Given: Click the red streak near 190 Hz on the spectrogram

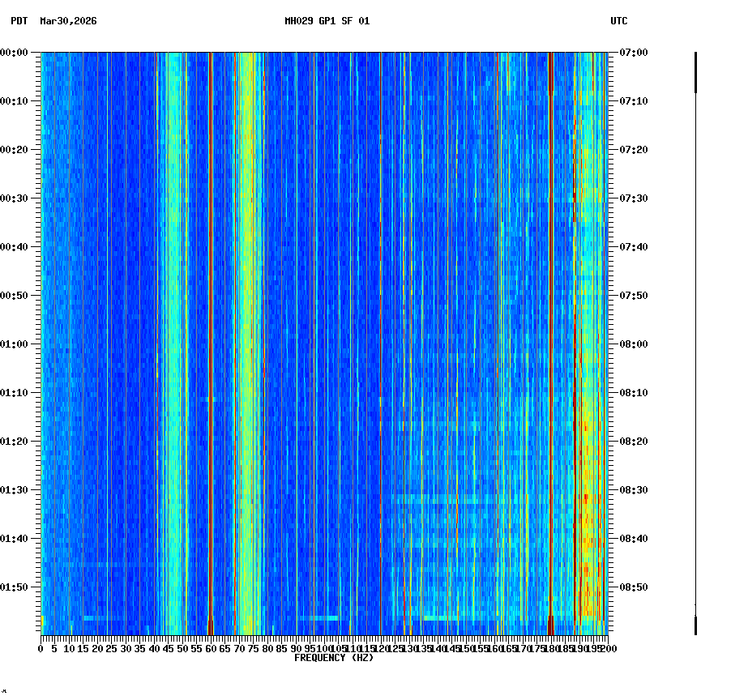Looking at the screenshot, I should 578,324.
